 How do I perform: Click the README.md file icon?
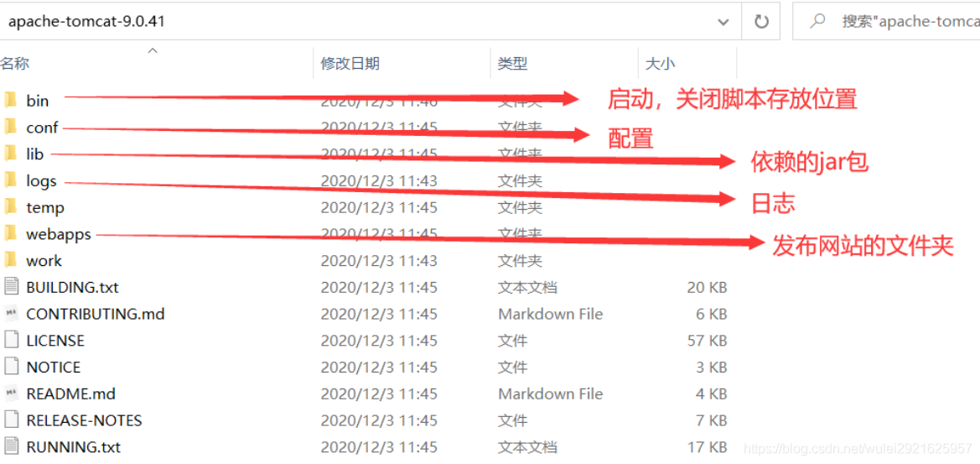click(x=11, y=394)
